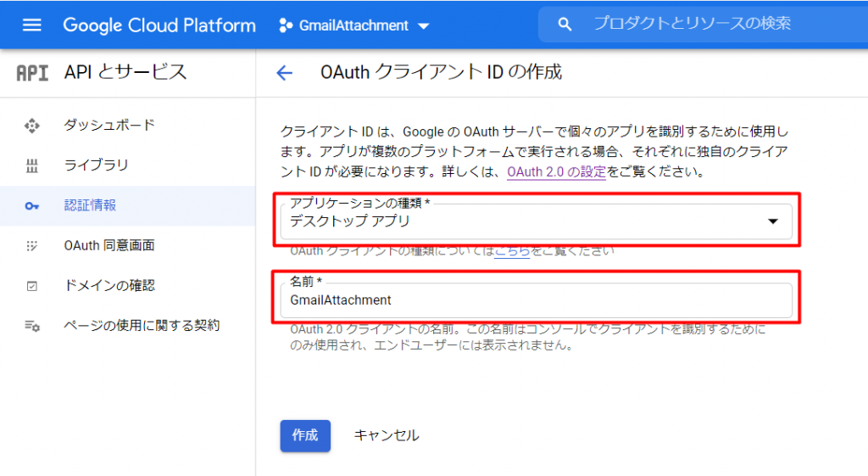Screen dimensions: 868x476
Task: Click the ダッシュボード dashboard icon
Action: coord(32,126)
